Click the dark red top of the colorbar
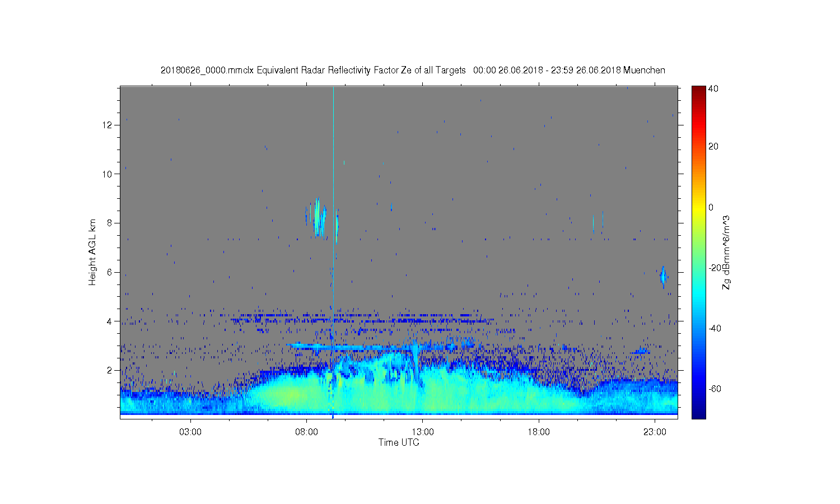Image resolution: width=840 pixels, height=504 pixels. 698,90
